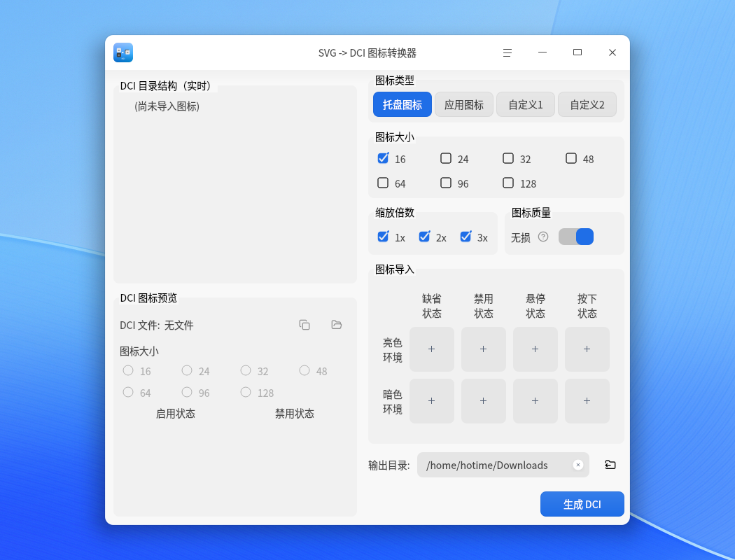Add light hover state icon (亮色 悬停)

[535, 349]
